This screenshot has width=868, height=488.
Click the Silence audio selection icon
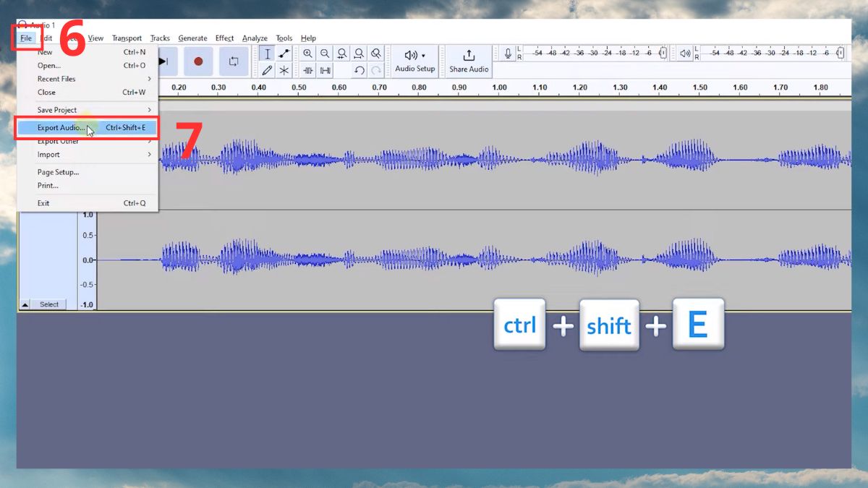(325, 70)
